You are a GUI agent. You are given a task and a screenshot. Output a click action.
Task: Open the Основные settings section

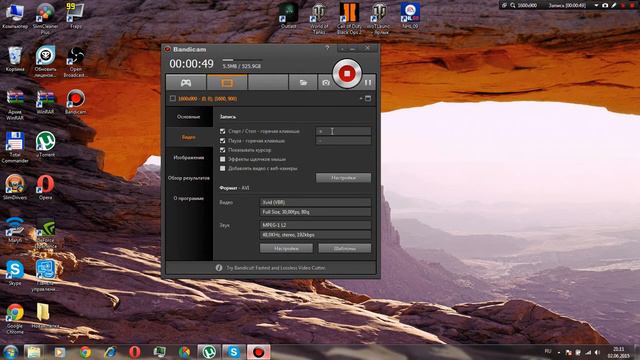189,117
